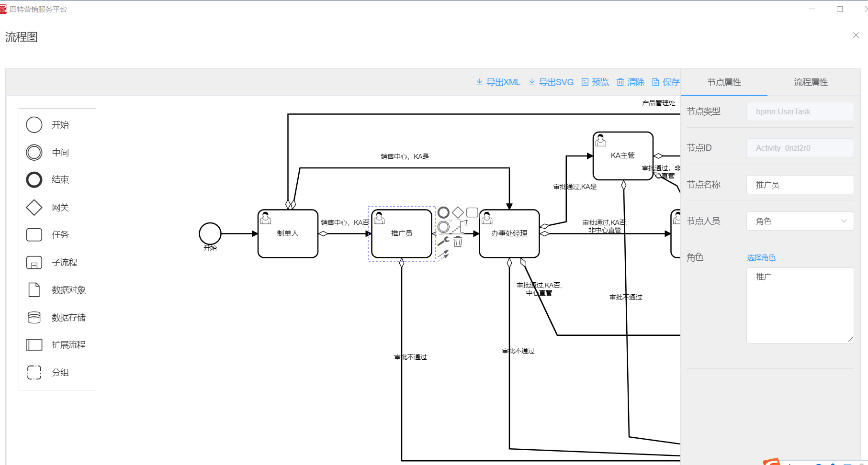Select the 数据对象 data object palette icon
The height and width of the screenshot is (465, 868).
pos(34,290)
